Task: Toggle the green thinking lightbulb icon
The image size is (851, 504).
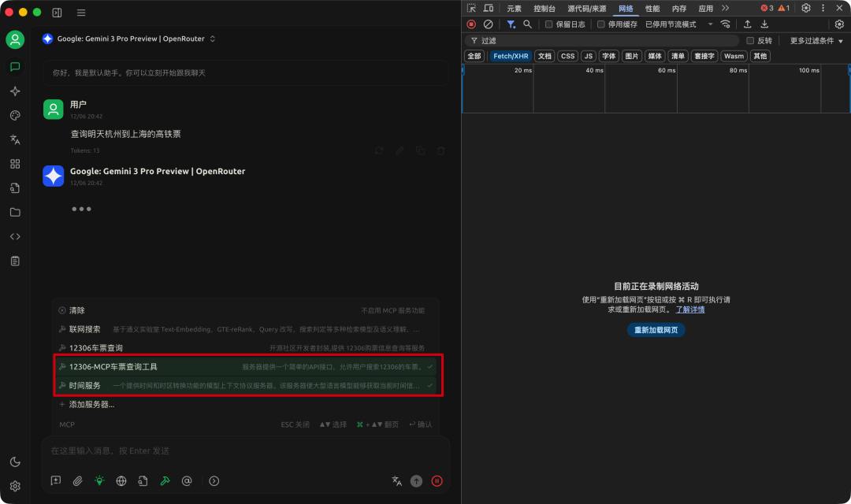Action: coord(98,480)
